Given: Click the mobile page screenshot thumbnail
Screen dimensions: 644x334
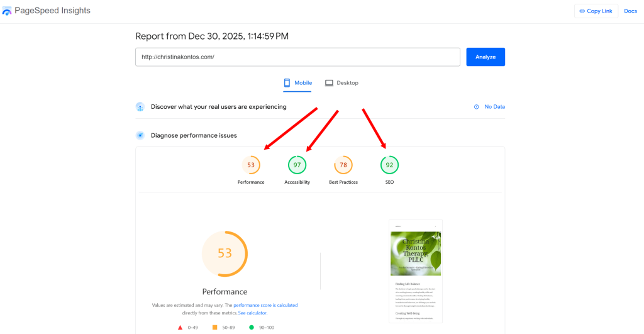Looking at the screenshot, I should 416,271.
